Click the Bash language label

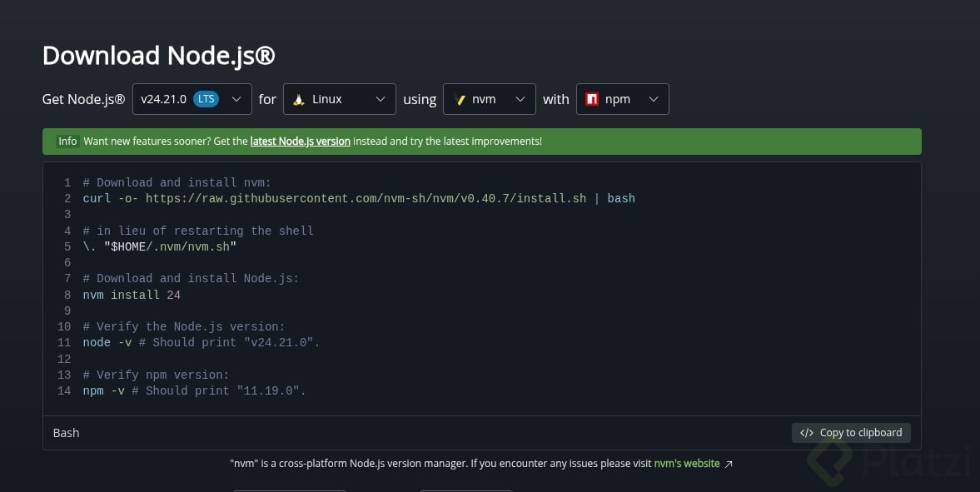click(67, 433)
